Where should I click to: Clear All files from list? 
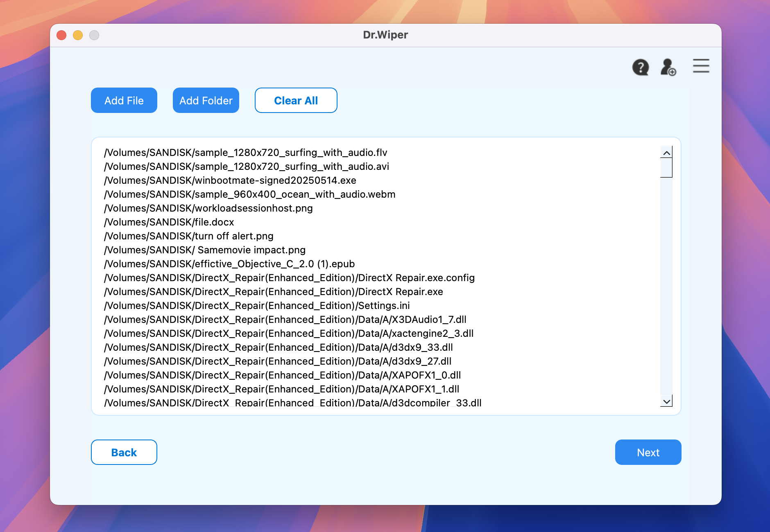(x=296, y=100)
